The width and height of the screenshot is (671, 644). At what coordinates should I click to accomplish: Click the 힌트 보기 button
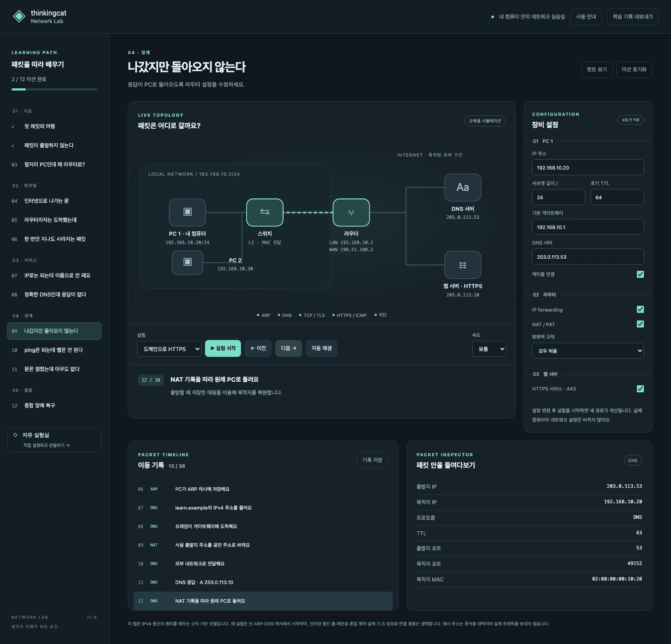tap(597, 70)
